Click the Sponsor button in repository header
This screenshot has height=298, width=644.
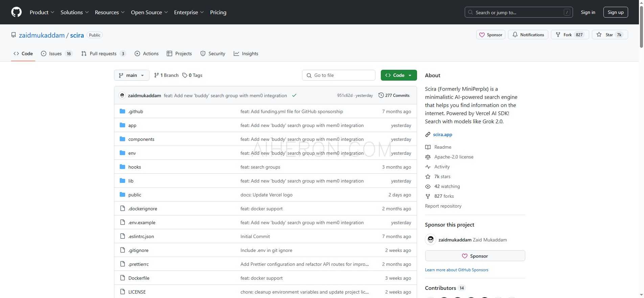pos(491,35)
